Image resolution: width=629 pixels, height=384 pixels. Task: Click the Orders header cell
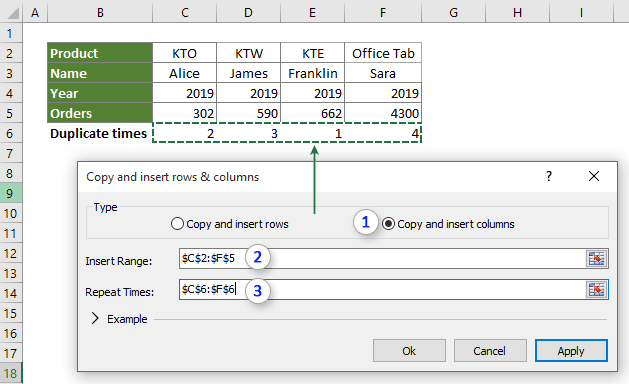tap(100, 113)
